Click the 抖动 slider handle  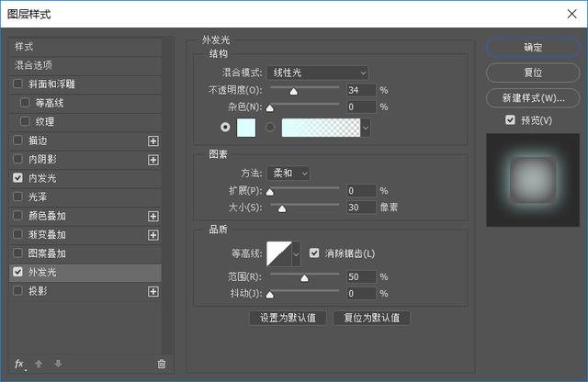click(x=269, y=295)
